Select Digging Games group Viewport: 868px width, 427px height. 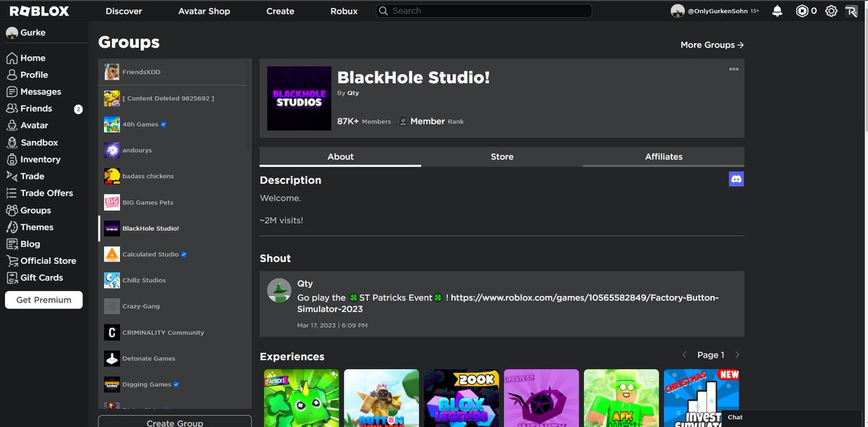173,385
